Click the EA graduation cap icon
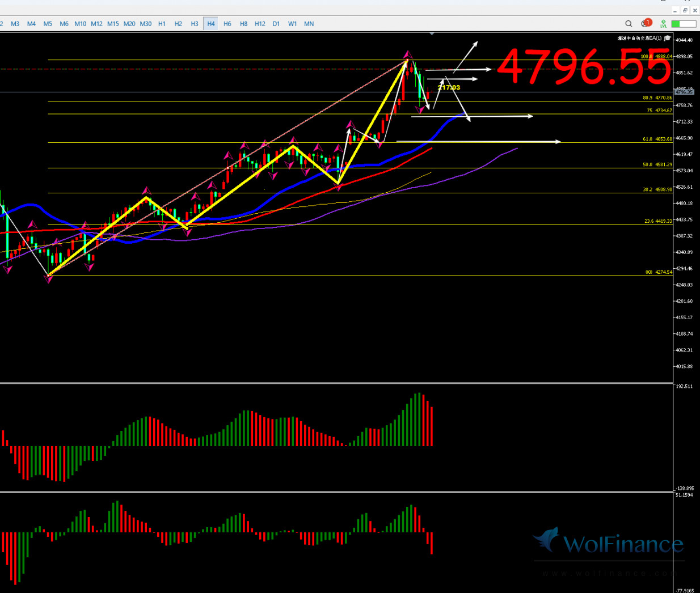Screen dimensions: 700x593 point(668,39)
